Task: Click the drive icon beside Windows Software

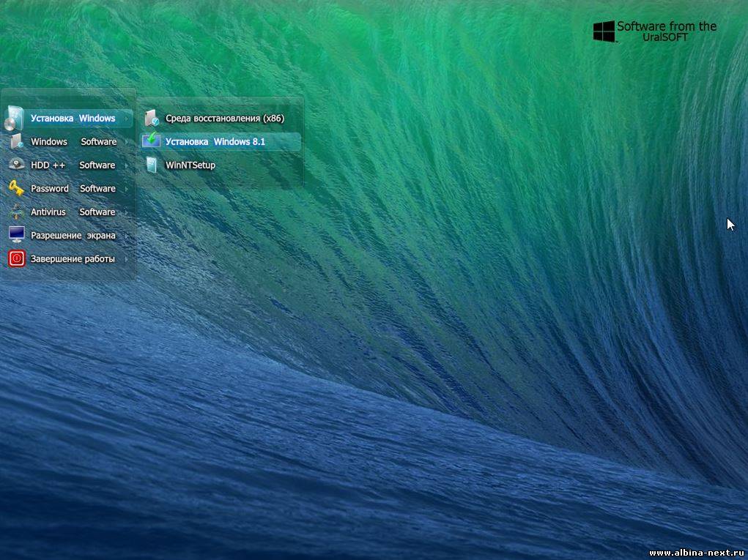Action: (x=17, y=141)
